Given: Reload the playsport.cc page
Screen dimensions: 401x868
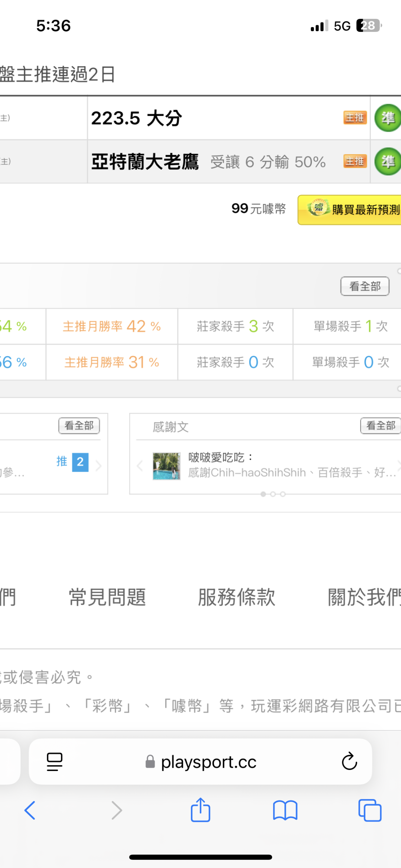Looking at the screenshot, I should click(x=349, y=761).
